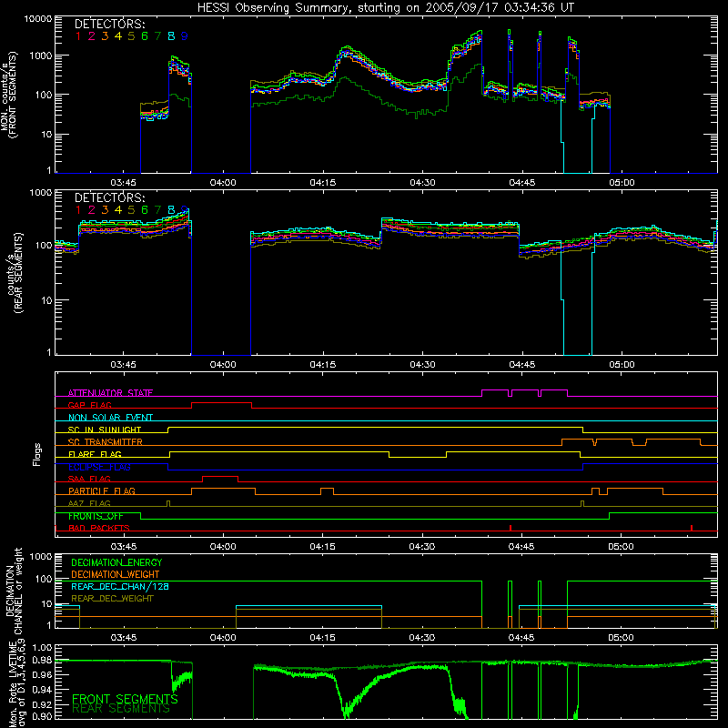Click the FLARE_FLAG label

click(x=95, y=454)
